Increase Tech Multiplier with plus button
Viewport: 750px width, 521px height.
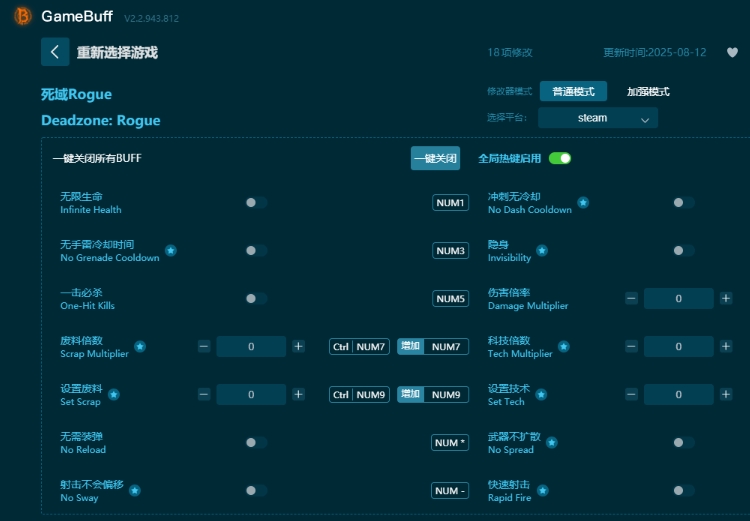[726, 346]
